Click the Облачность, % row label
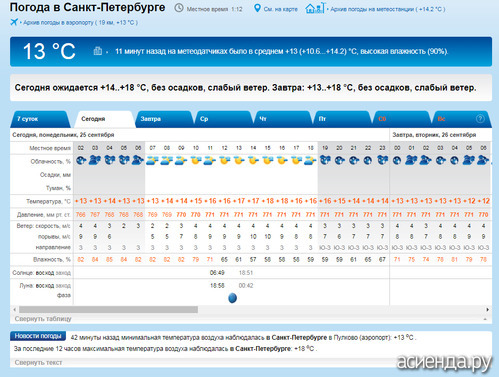Image resolution: width=499 pixels, height=377 pixels. 50,161
